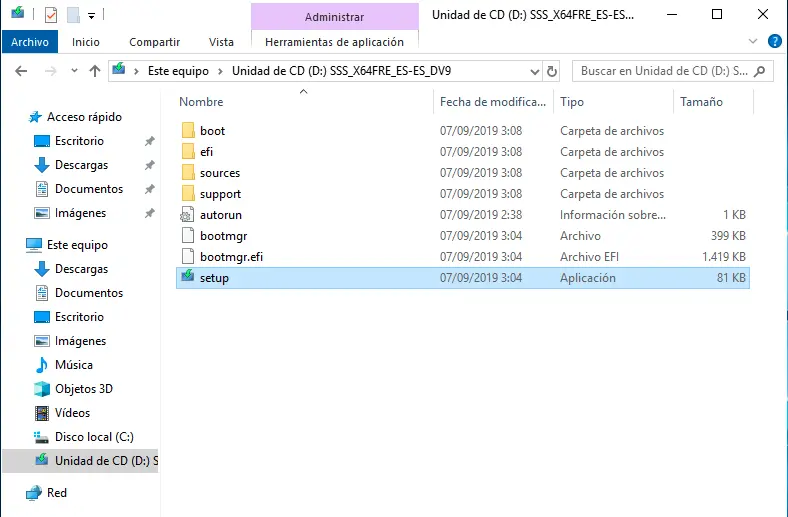Select the setup application icon
Viewport: 788px width, 517px height.
tap(187, 276)
